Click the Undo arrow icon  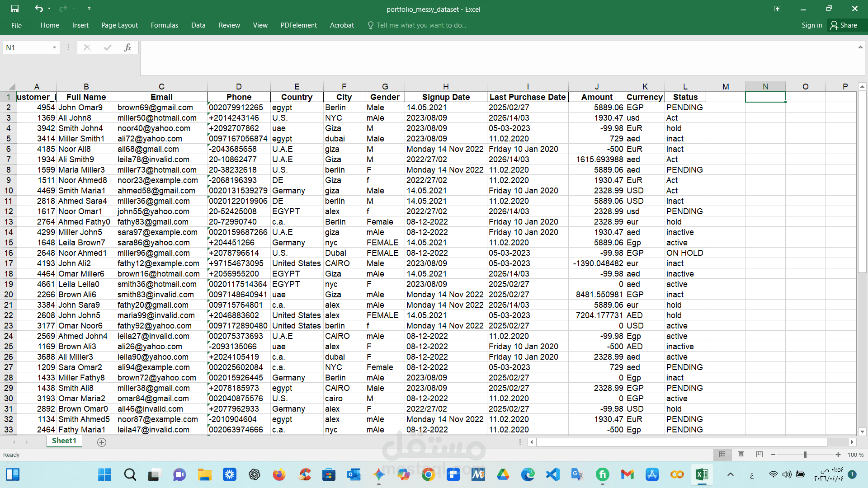39,9
